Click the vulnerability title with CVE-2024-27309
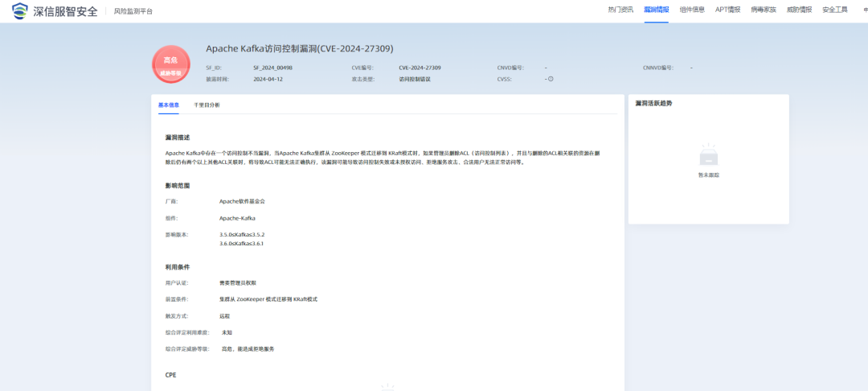 coord(300,49)
